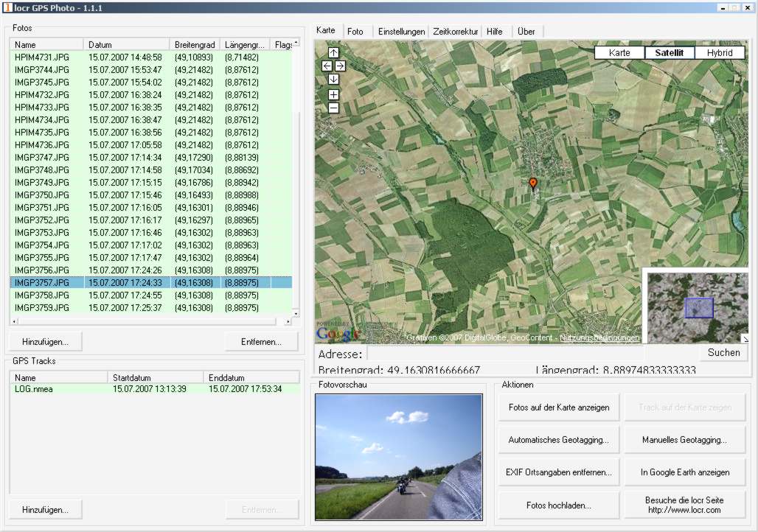The width and height of the screenshot is (758, 532).
Task: Pan the map right with arrow
Action: (x=340, y=66)
